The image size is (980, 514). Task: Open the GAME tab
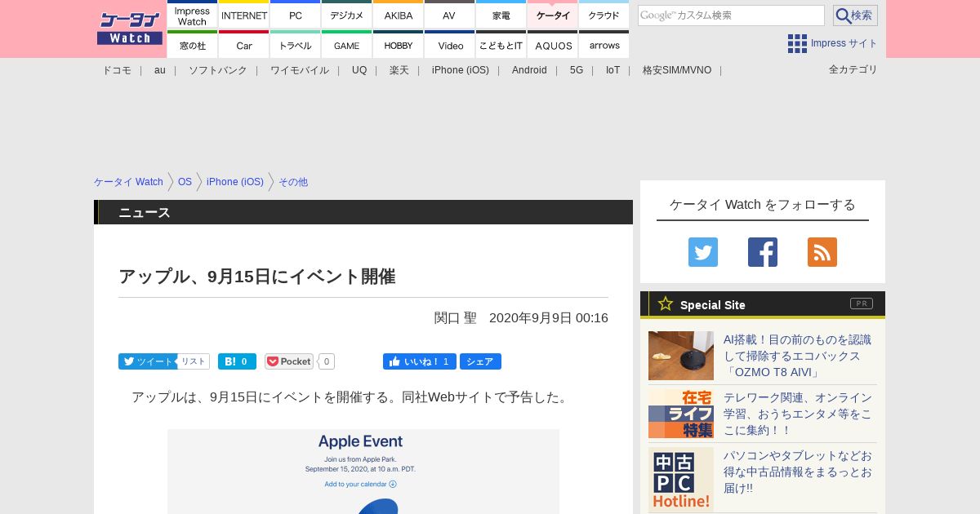pyautogui.click(x=347, y=44)
